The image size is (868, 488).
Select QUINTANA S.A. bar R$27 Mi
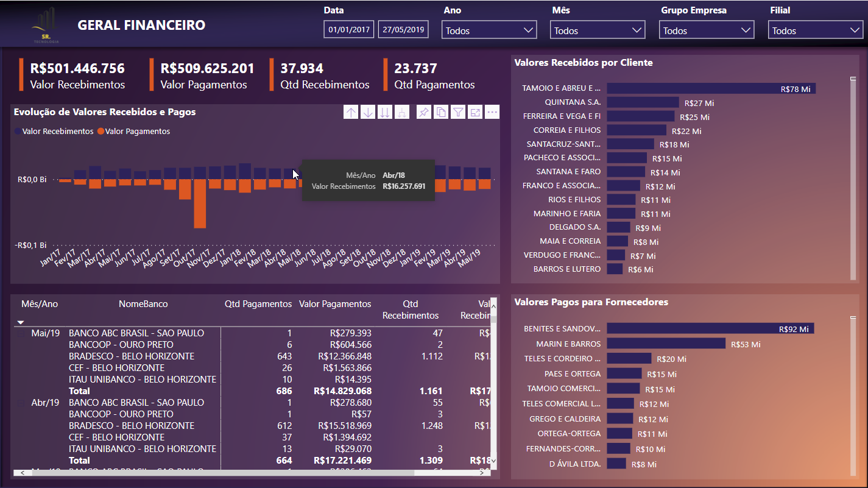point(643,102)
